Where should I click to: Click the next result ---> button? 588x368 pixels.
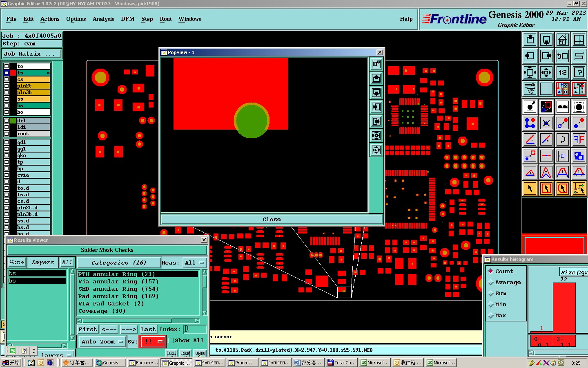pos(129,329)
